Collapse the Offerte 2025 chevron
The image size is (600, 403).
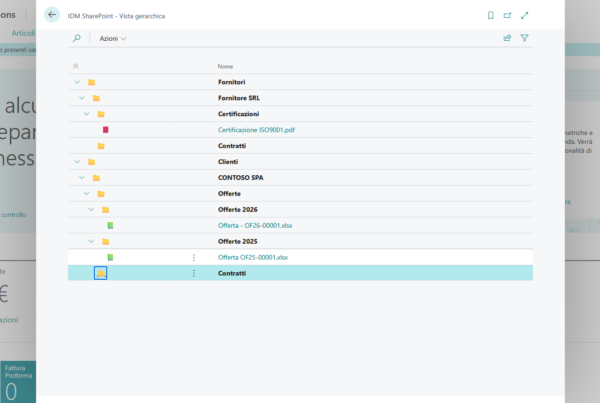(91, 241)
